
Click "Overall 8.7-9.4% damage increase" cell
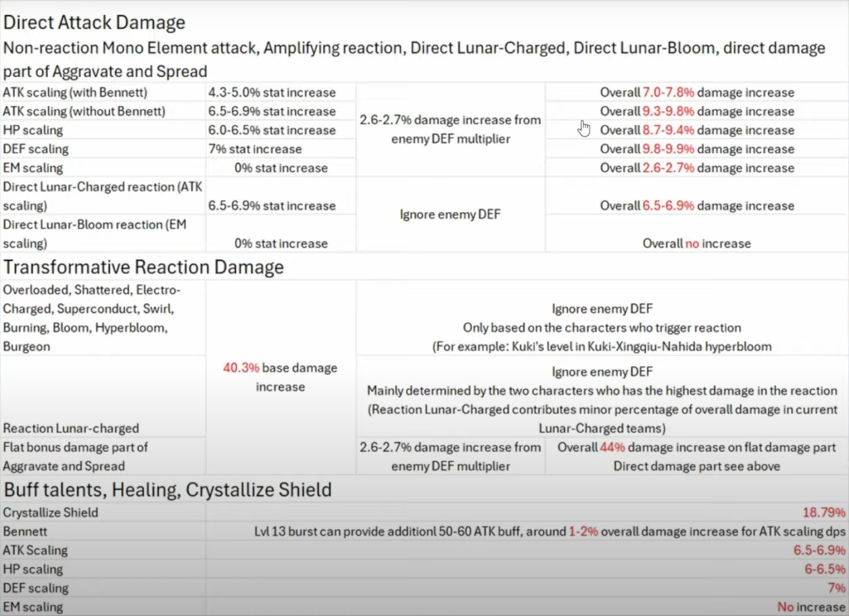(697, 130)
